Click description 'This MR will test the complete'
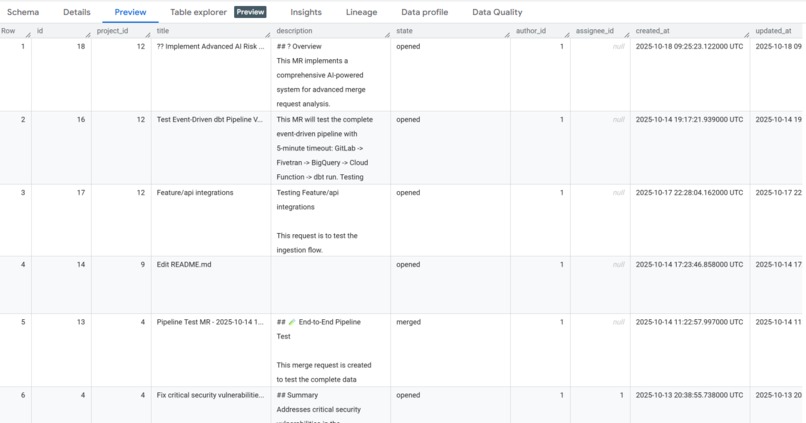 [324, 119]
